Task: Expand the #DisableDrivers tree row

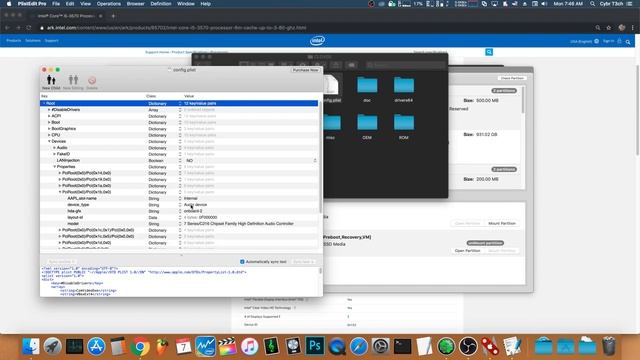Action: (x=49, y=110)
